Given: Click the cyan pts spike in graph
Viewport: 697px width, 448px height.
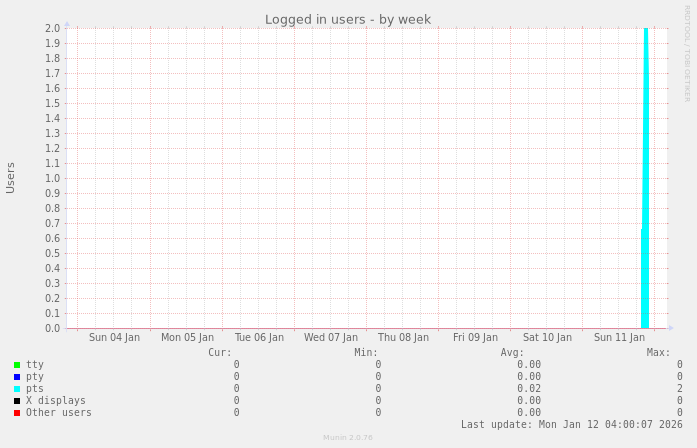Looking at the screenshot, I should [645, 178].
